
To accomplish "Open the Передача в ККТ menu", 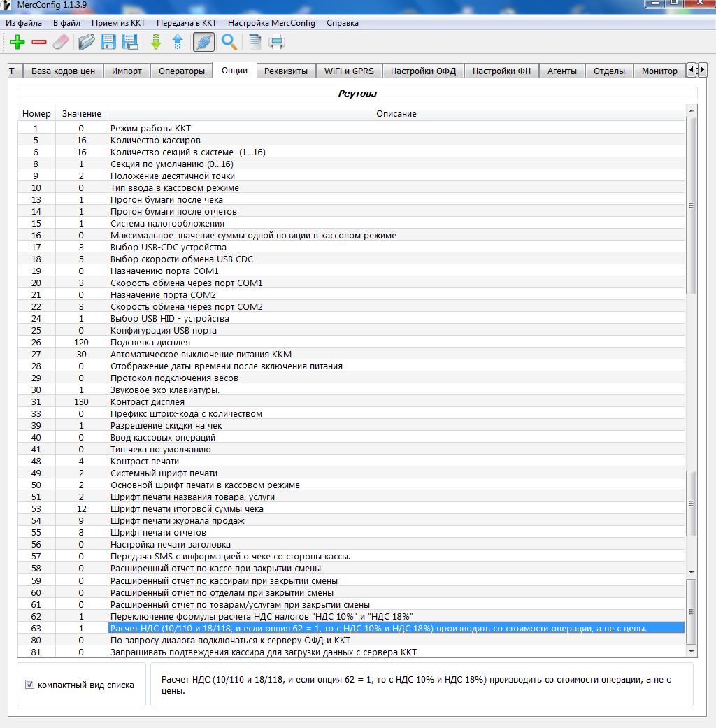I will [187, 23].
